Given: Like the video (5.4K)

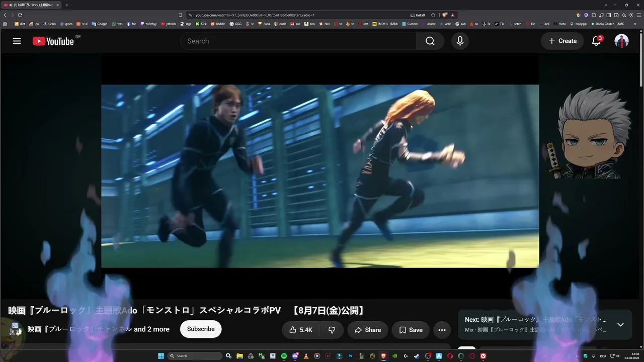Looking at the screenshot, I should point(301,330).
